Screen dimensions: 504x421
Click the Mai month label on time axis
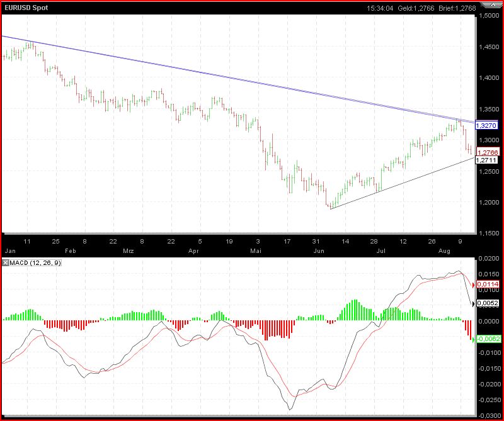coord(256,250)
